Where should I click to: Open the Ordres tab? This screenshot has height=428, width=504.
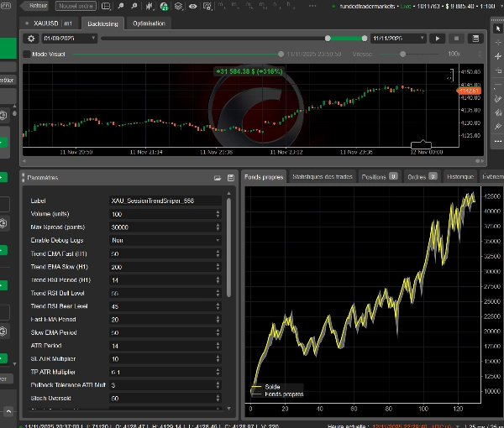(x=422, y=177)
